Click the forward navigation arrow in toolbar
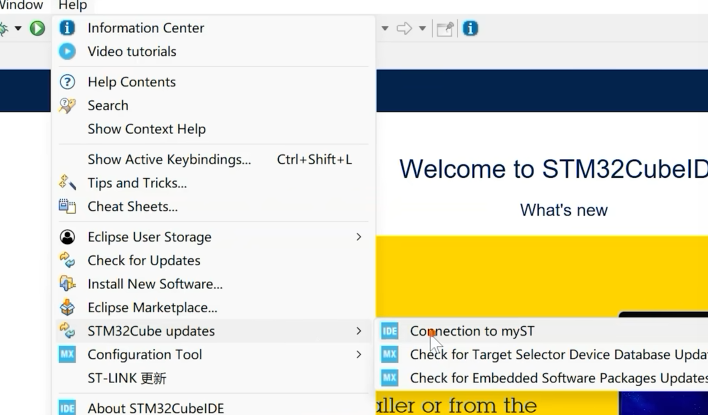This screenshot has height=415, width=708. [404, 28]
